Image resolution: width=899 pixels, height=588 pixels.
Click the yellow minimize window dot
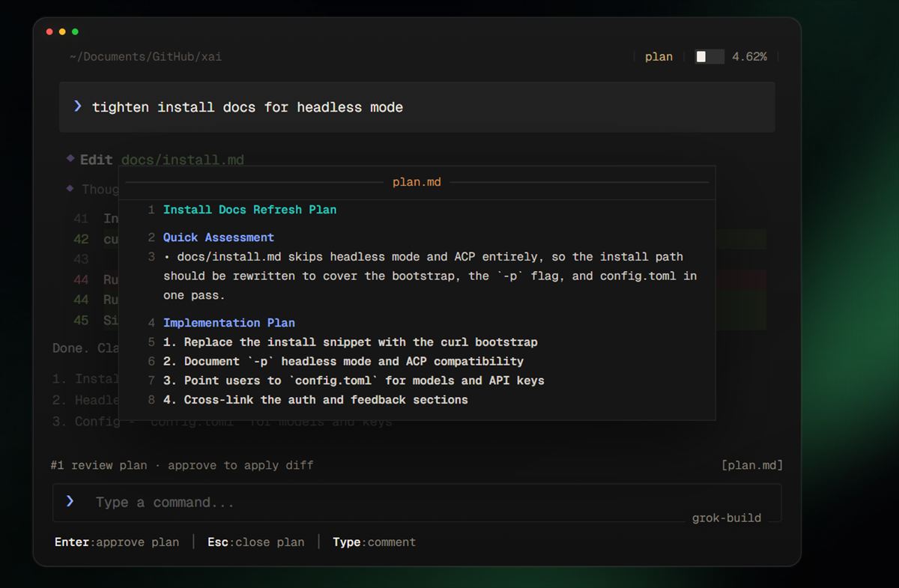tap(62, 32)
